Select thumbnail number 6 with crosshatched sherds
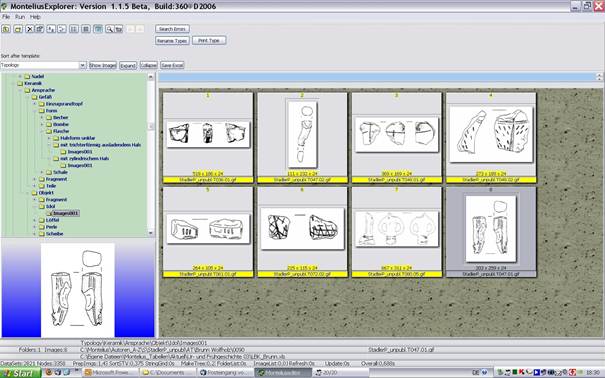The height and width of the screenshot is (378, 605). click(x=302, y=232)
